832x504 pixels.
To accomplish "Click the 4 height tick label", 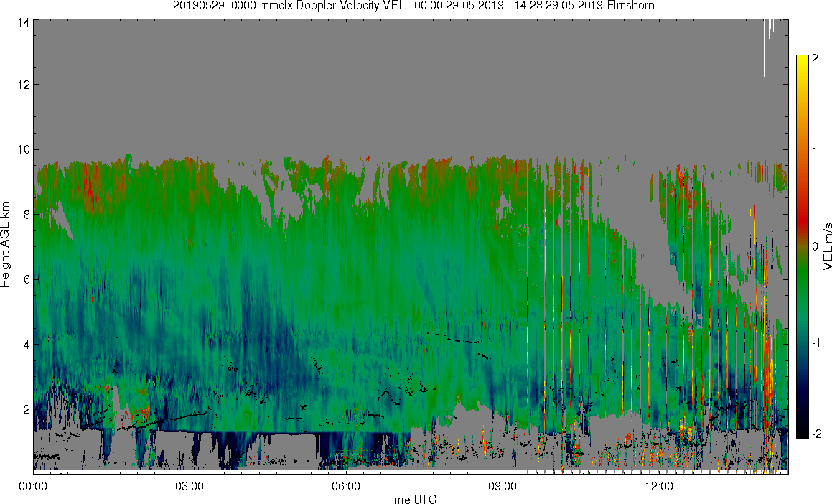I will click(25, 345).
